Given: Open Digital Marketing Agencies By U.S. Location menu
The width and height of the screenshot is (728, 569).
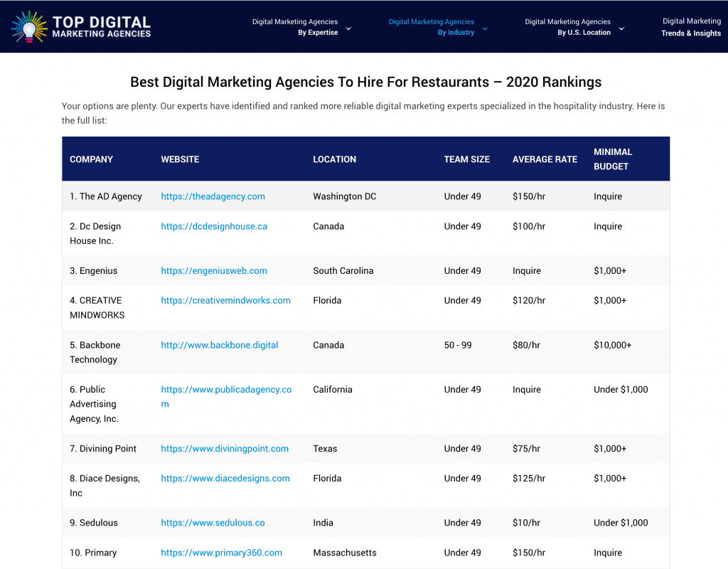Looking at the screenshot, I should point(567,27).
